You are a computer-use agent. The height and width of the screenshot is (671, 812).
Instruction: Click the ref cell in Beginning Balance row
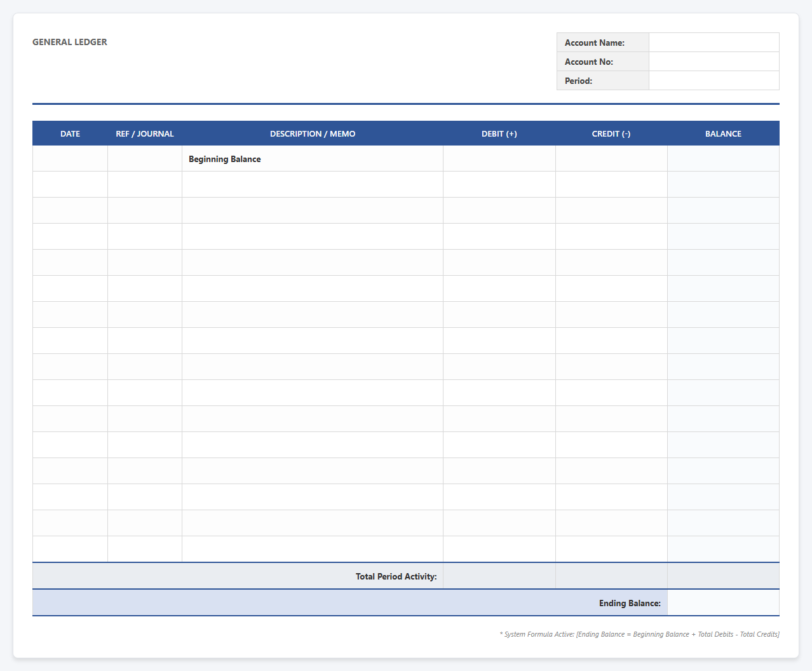(145, 159)
